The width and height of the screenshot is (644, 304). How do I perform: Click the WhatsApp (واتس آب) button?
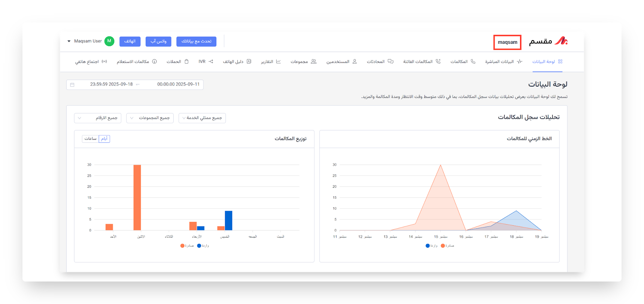(x=158, y=41)
